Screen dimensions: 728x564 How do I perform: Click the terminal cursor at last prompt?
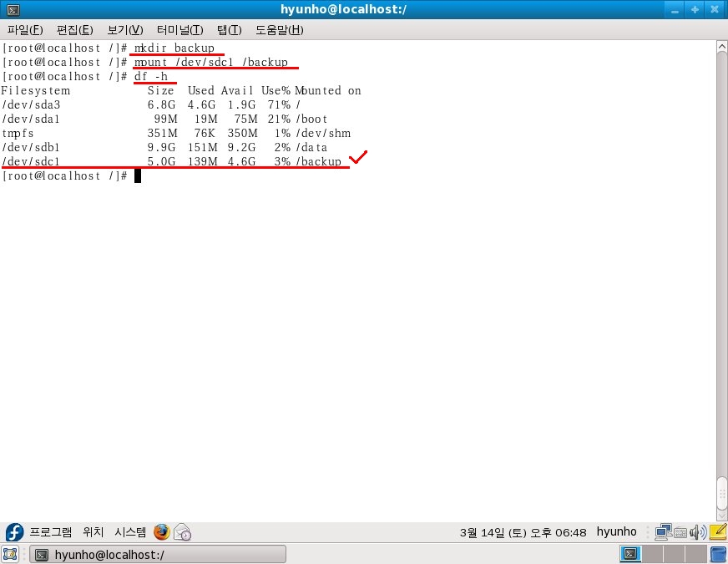(x=138, y=176)
